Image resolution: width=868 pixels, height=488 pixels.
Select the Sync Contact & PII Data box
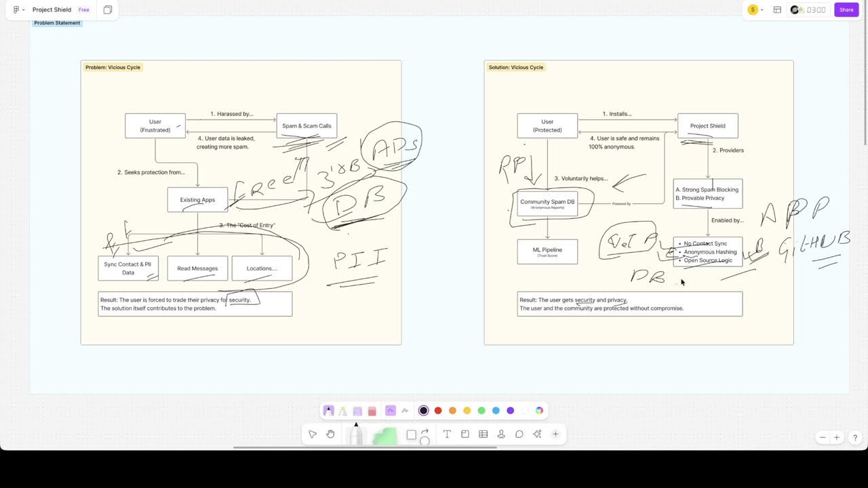[x=128, y=268]
